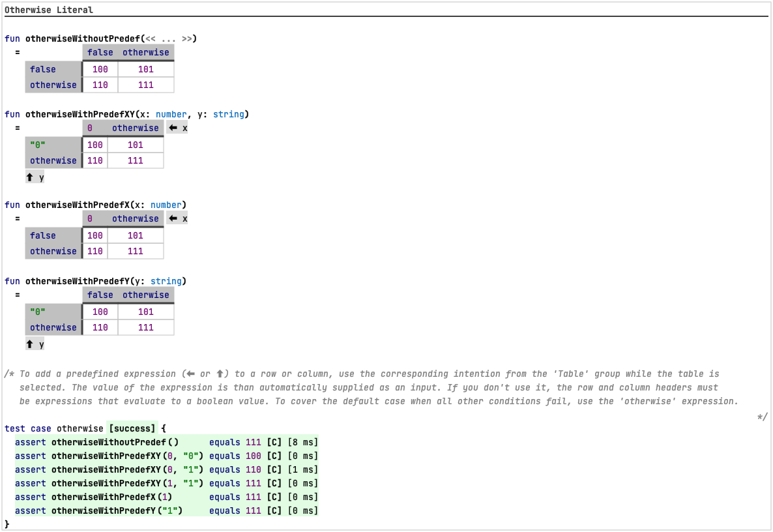773x532 pixels.
Task: Click the "0" string row header in otherwiseWithPredefXY table
Action: point(37,145)
